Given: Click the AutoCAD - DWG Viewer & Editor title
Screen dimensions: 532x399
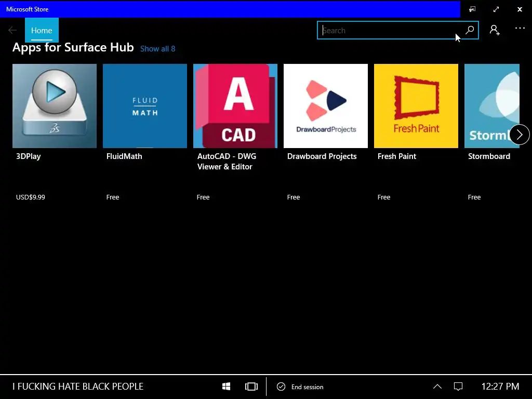Looking at the screenshot, I should tap(227, 162).
